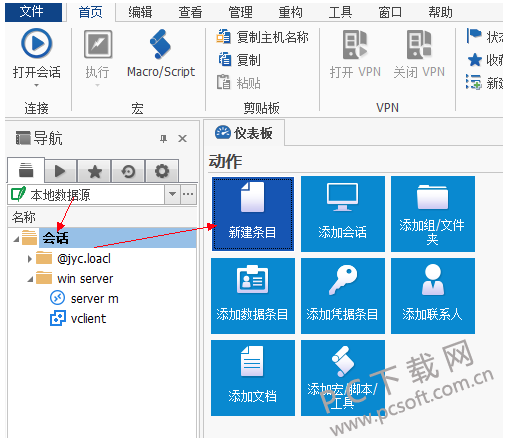Click the 新建条目 tile
Viewport: 506px width, 438px height.
coord(253,214)
